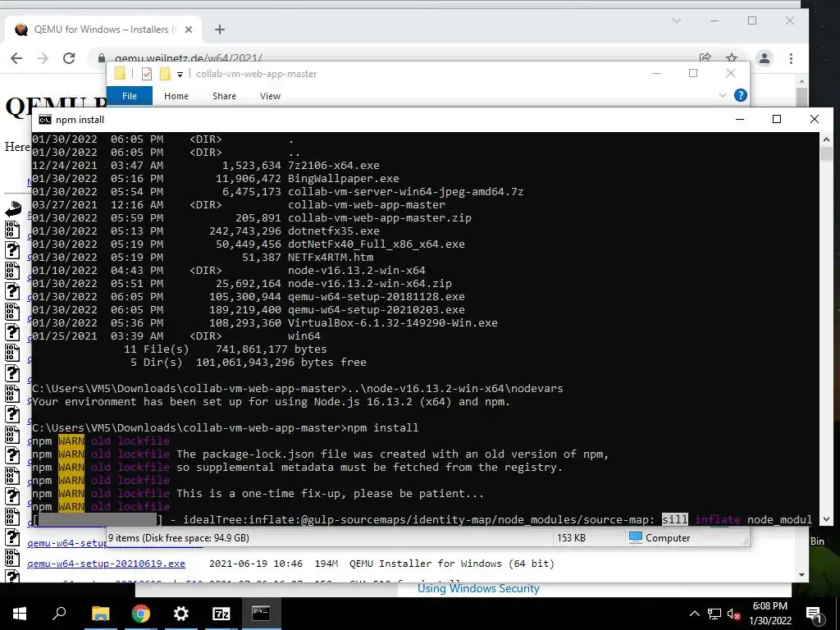Screen dimensions: 840x630
Task: Open the Explorer quick access toolbar dropdown
Action: (180, 75)
